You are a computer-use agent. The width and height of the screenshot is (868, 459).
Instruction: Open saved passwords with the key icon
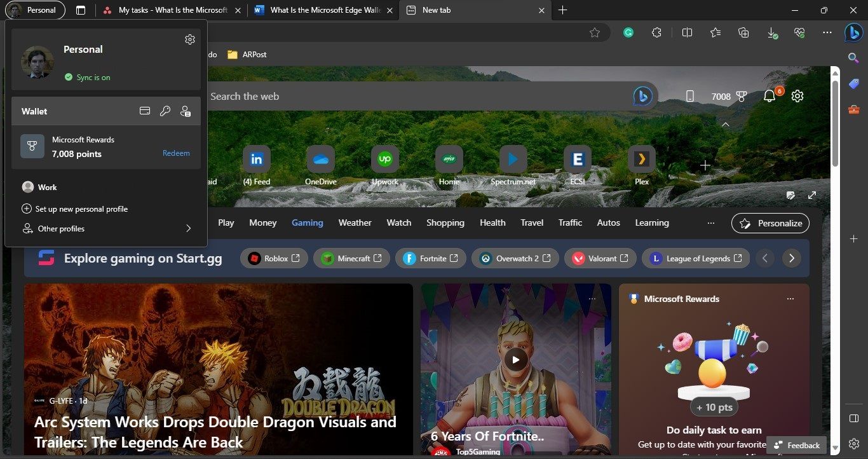coord(165,111)
